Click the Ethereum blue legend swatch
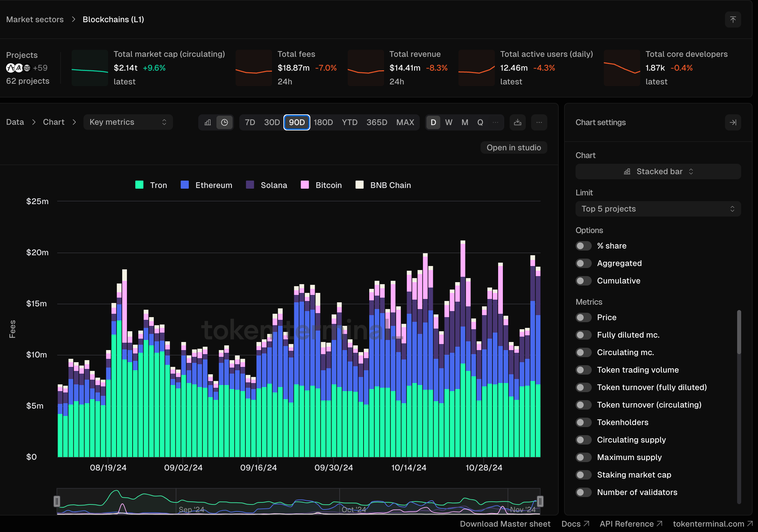 pyautogui.click(x=185, y=185)
